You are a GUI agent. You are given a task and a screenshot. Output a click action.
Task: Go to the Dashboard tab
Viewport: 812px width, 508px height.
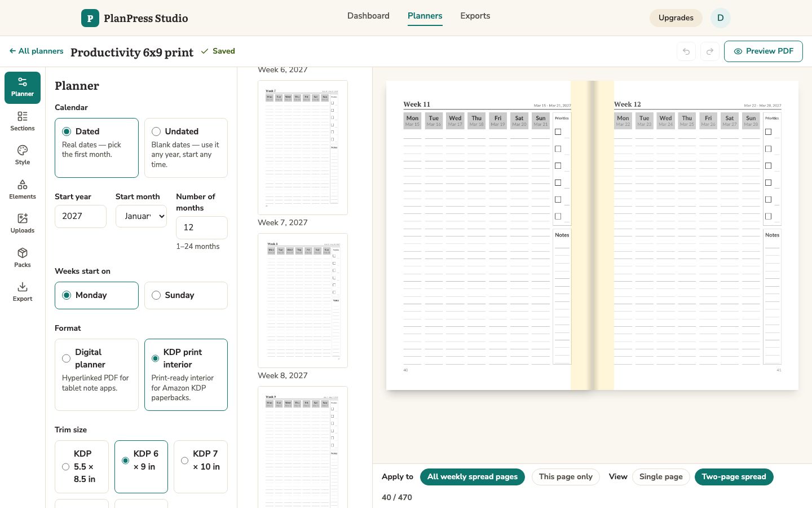(x=368, y=16)
